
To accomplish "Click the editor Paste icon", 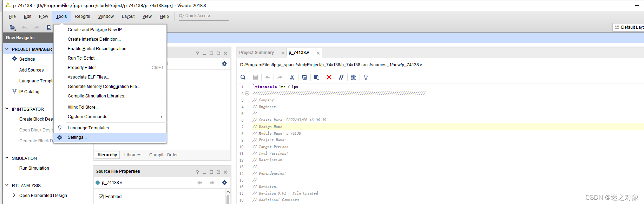I will [317, 77].
